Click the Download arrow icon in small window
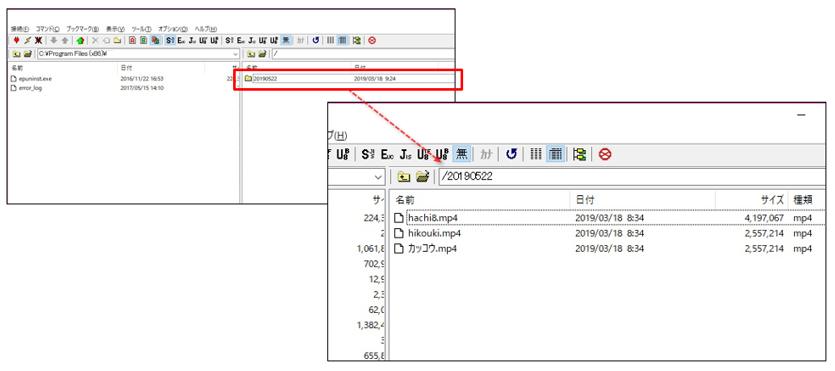Image resolution: width=835 pixels, height=371 pixels. [54, 40]
